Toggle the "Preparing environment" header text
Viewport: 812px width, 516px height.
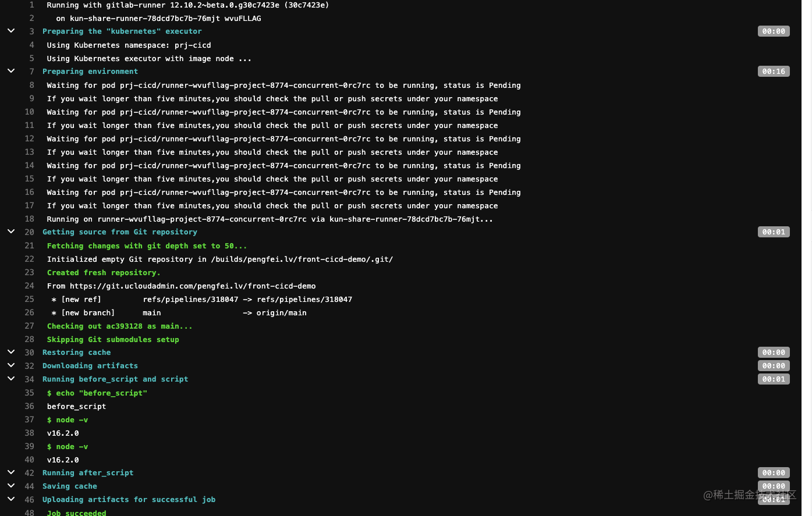click(90, 71)
